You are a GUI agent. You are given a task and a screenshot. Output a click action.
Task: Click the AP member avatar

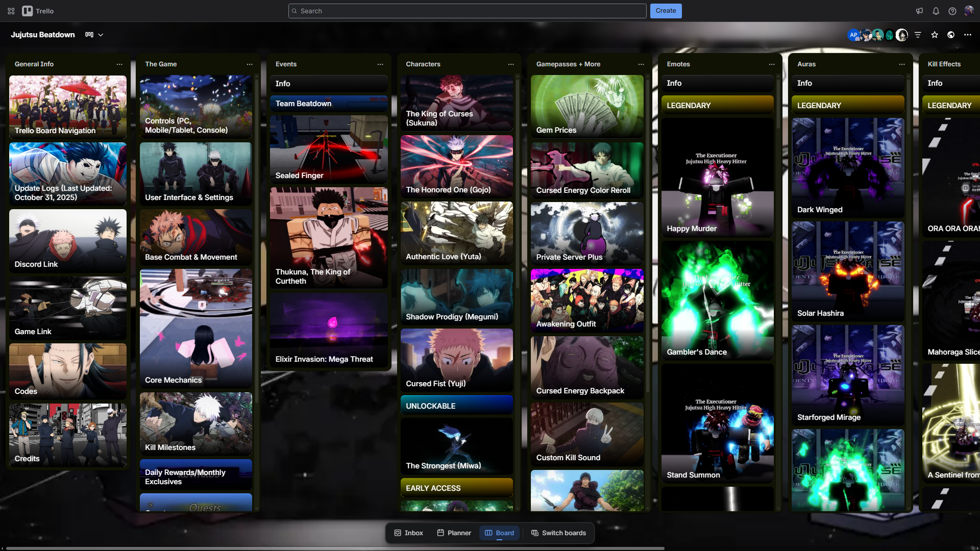(853, 35)
